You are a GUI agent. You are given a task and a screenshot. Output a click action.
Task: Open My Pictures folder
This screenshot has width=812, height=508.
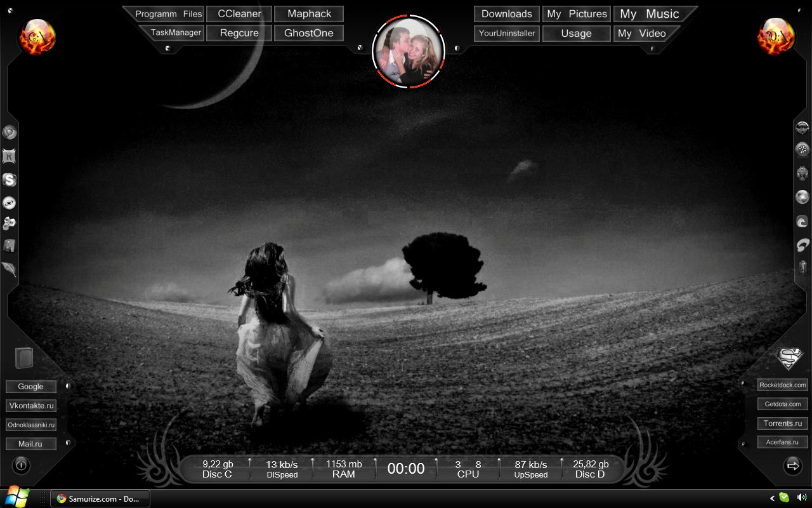[577, 14]
